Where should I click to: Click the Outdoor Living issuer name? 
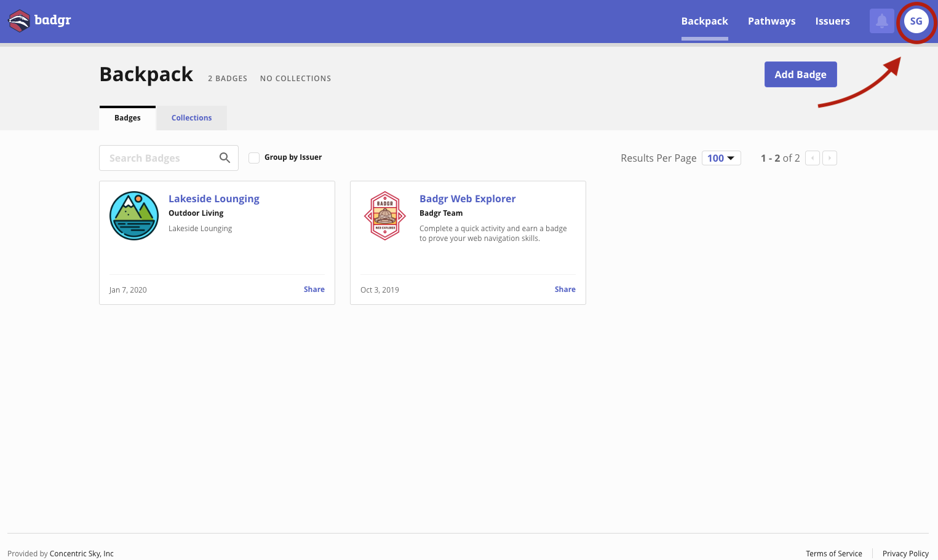tap(196, 213)
